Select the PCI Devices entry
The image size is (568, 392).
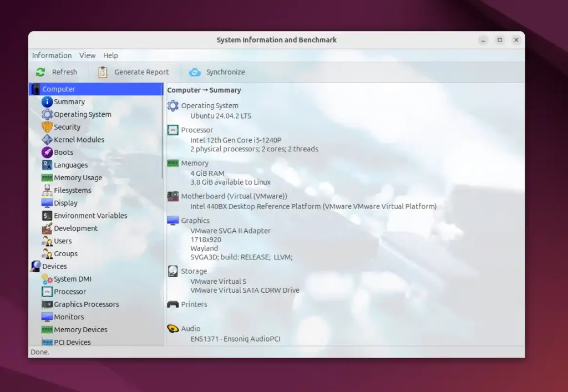72,342
